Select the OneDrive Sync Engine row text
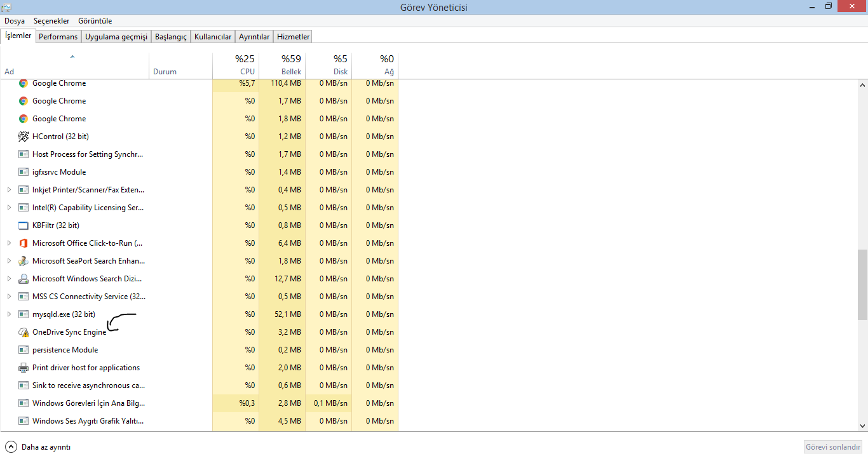 pos(69,332)
